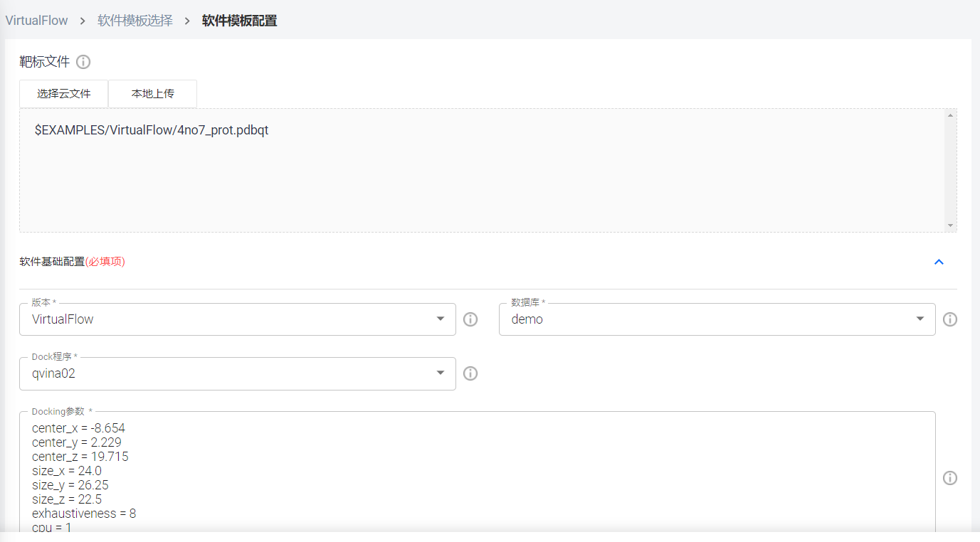Viewport: 980px width, 542px height.
Task: Show info icon for Dock程序 field
Action: (x=470, y=373)
